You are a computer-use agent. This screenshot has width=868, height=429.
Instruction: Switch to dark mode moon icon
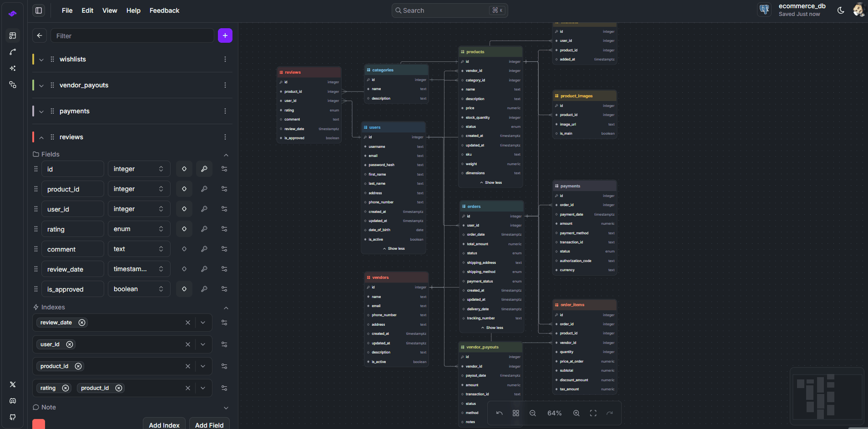point(841,10)
